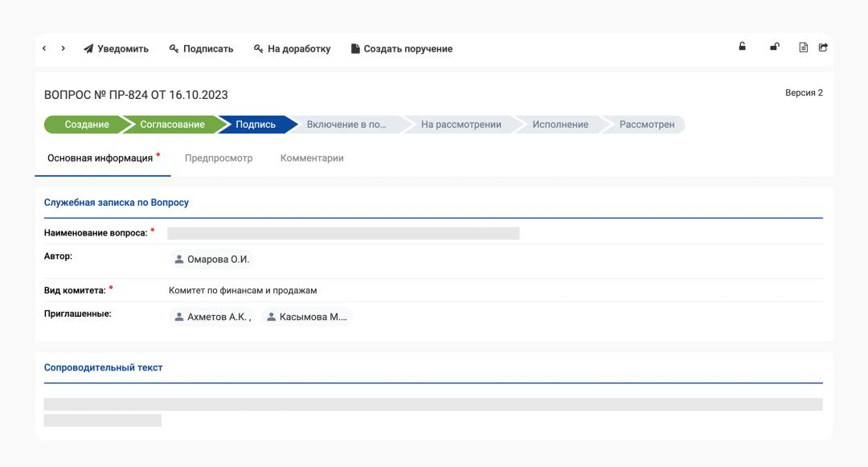The height and width of the screenshot is (467, 868).
Task: Click the share arrow icon
Action: pyautogui.click(x=823, y=48)
